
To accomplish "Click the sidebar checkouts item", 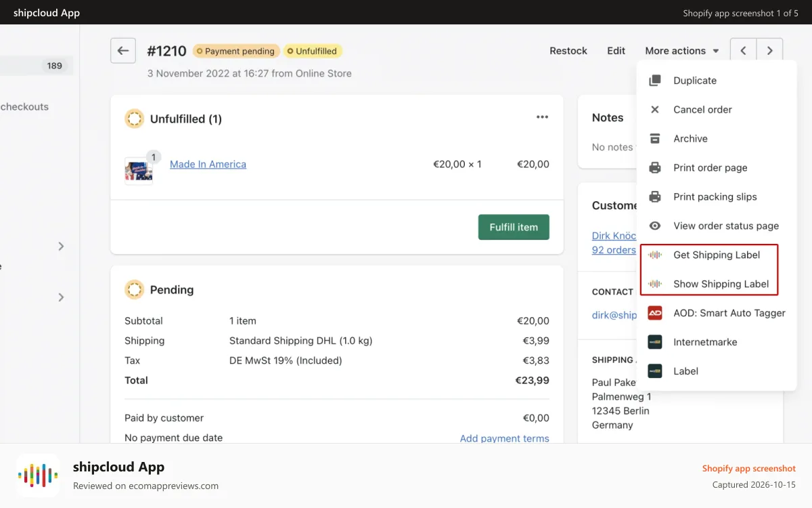I will [x=24, y=107].
